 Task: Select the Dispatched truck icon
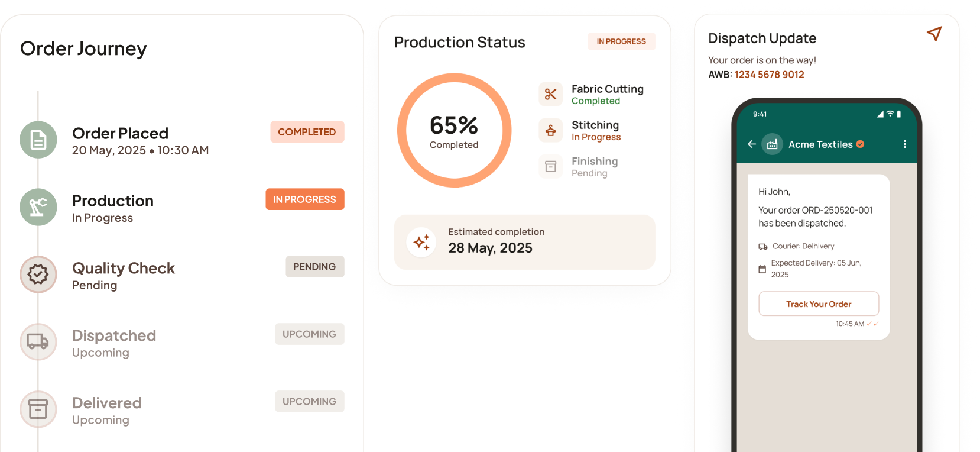point(38,342)
